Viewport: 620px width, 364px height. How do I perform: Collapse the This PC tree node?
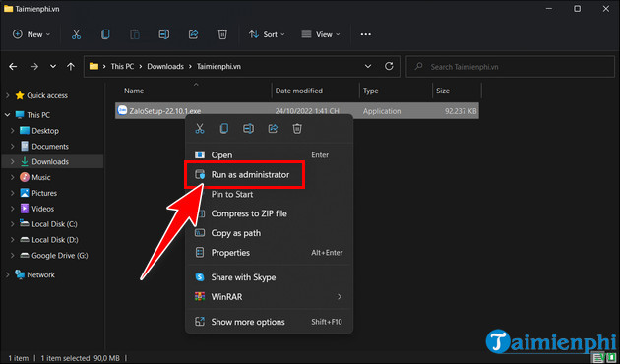(x=8, y=115)
